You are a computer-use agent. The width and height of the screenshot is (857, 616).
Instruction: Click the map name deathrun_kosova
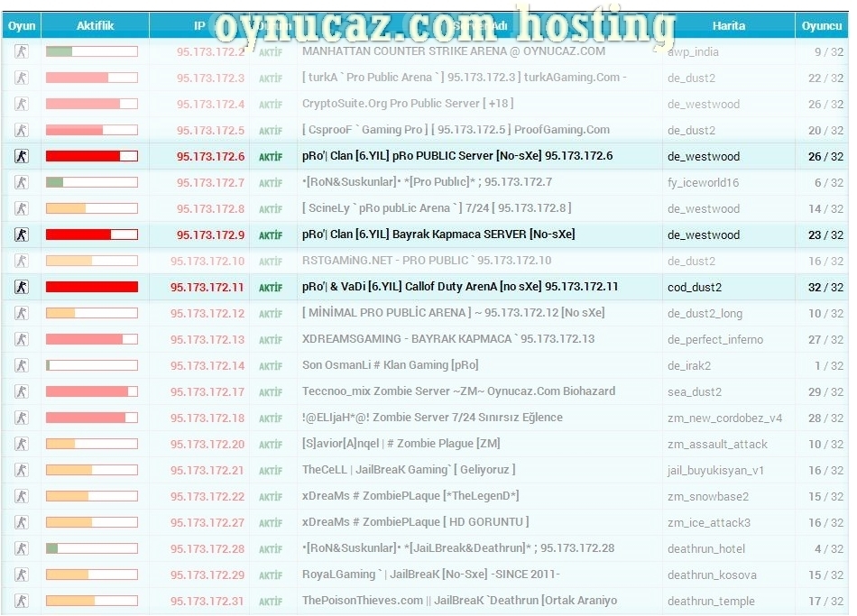(x=712, y=575)
